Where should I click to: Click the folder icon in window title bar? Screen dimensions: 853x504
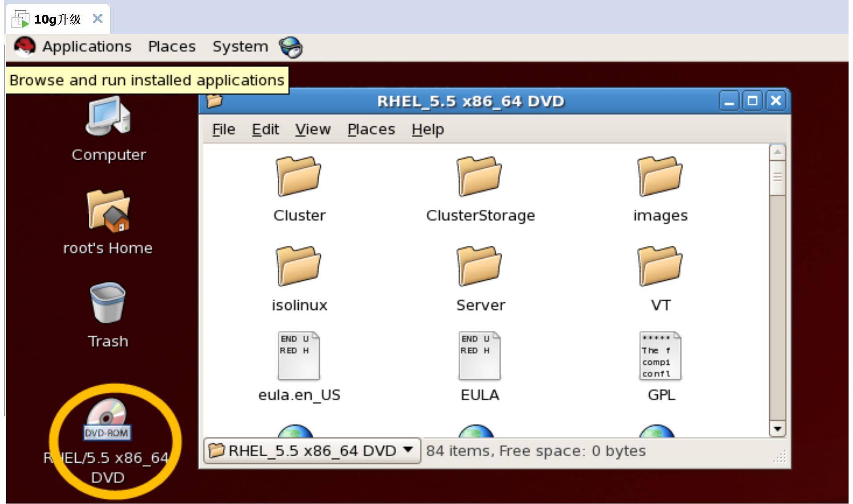pyautogui.click(x=214, y=101)
